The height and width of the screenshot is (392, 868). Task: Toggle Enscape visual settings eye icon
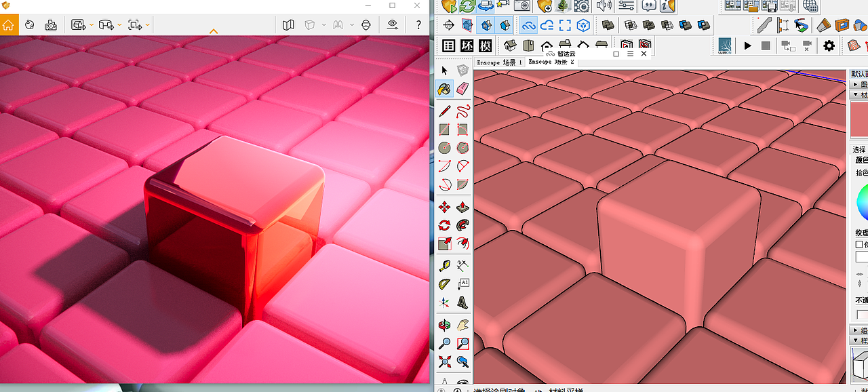coord(393,25)
